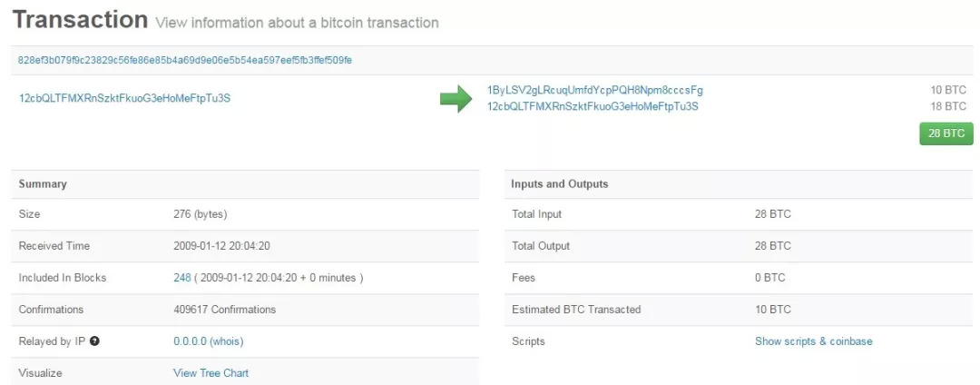Open block 248 link
This screenshot has width=980, height=385.
pyautogui.click(x=181, y=278)
